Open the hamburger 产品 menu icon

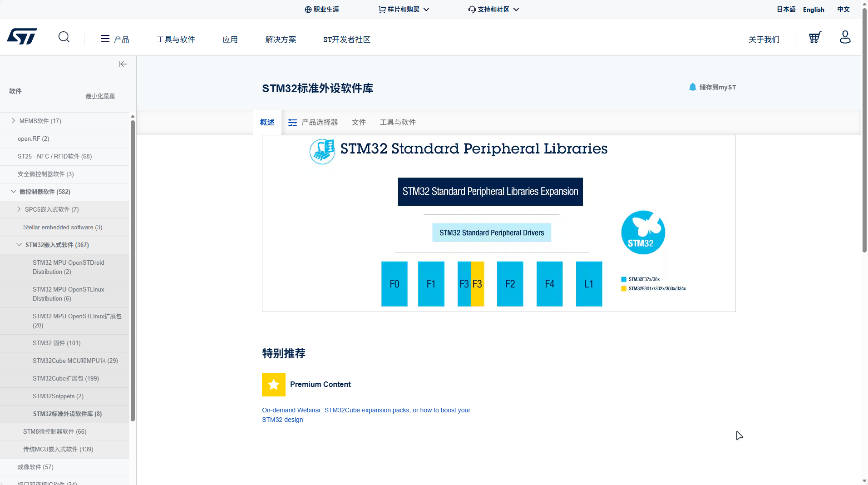[x=105, y=39]
